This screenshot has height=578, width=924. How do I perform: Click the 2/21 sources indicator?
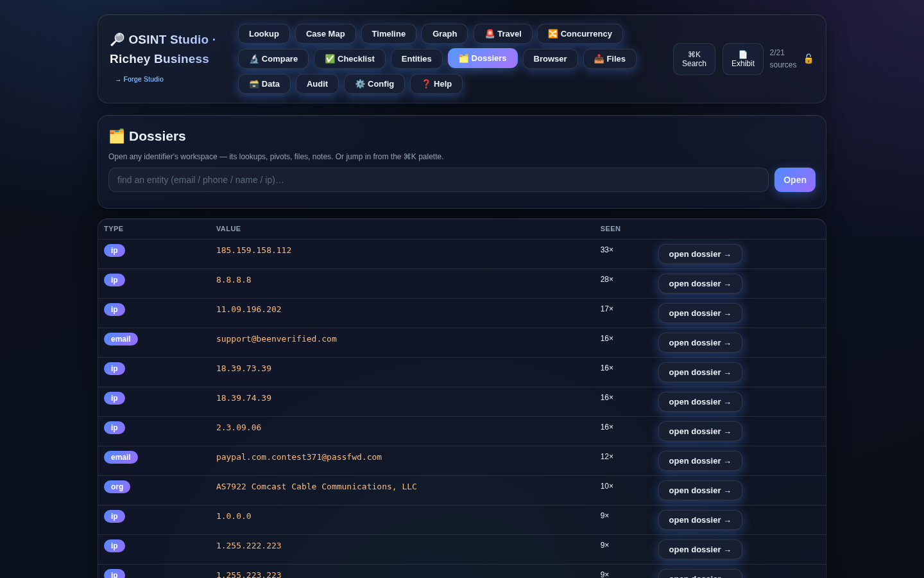point(783,58)
